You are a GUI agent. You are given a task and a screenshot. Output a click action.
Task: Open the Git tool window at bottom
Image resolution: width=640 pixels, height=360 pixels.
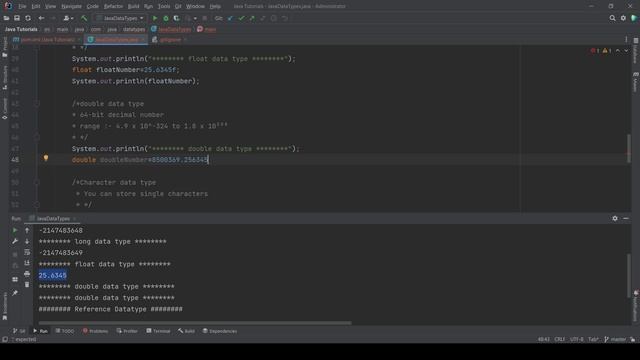tap(19, 331)
